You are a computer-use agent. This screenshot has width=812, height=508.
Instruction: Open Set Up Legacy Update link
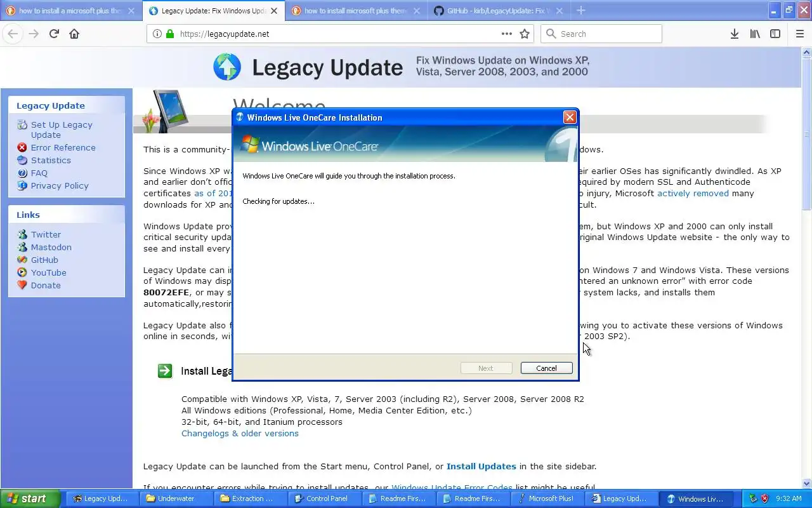62,130
